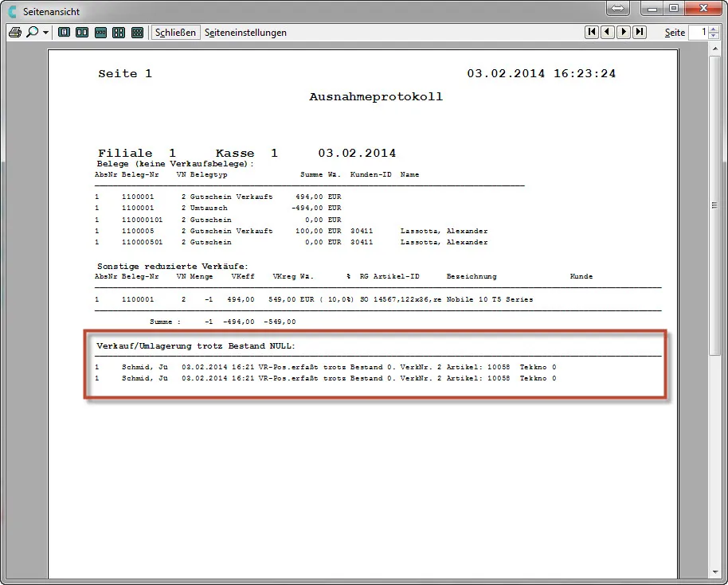The height and width of the screenshot is (585, 728).
Task: Switch to six-page view layout
Action: (x=137, y=33)
